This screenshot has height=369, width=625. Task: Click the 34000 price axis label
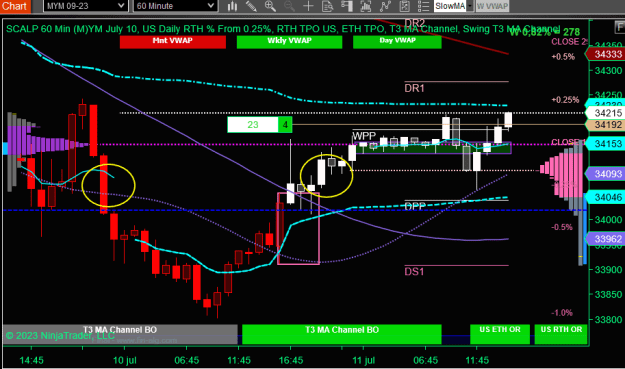pos(608,220)
